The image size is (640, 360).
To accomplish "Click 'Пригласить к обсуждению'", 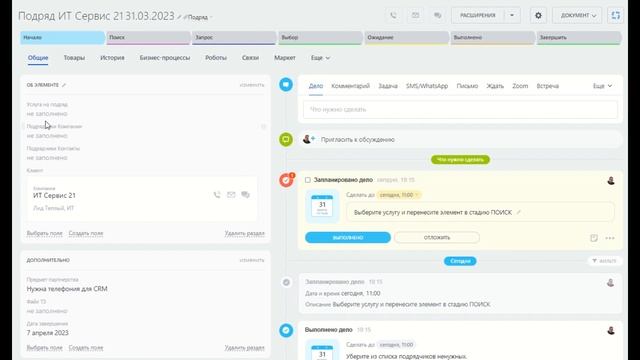I will 358,140.
